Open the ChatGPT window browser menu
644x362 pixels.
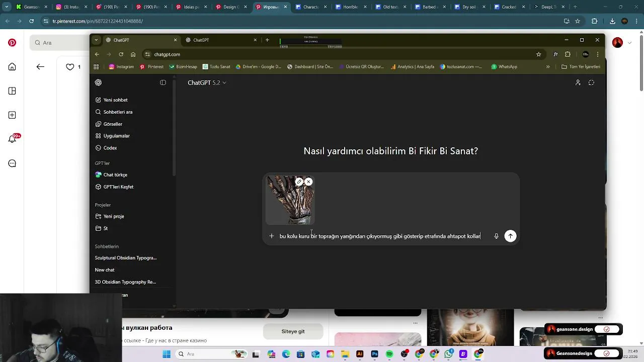pos(598,54)
